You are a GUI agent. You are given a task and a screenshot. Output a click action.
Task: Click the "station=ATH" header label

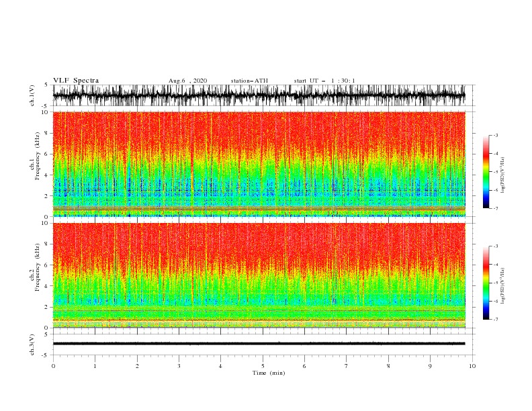[249, 81]
